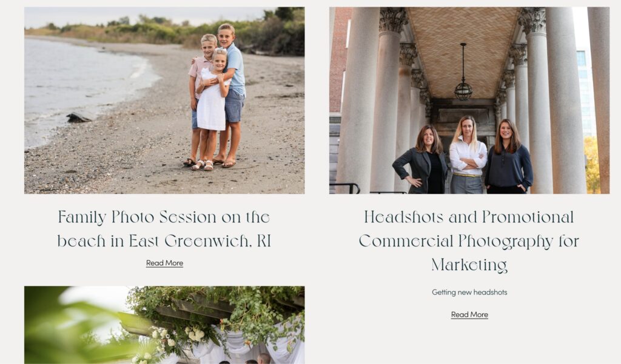621x364 pixels.
Task: Open the beach family photo thumbnail
Action: [x=164, y=100]
